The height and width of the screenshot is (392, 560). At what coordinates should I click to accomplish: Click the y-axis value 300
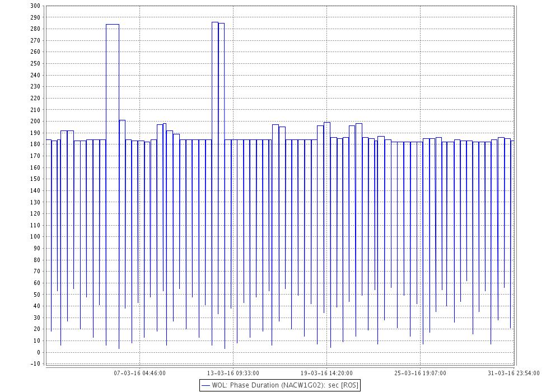[x=35, y=6]
